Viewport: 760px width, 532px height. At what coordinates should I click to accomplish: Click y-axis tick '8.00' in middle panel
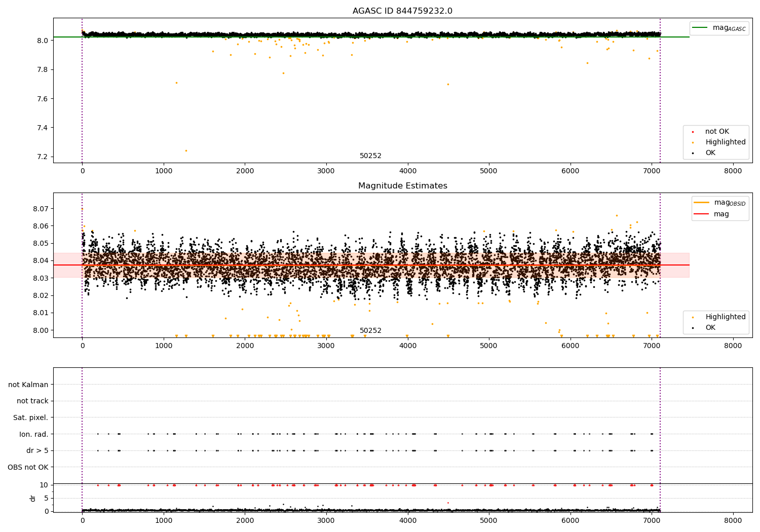(41, 330)
